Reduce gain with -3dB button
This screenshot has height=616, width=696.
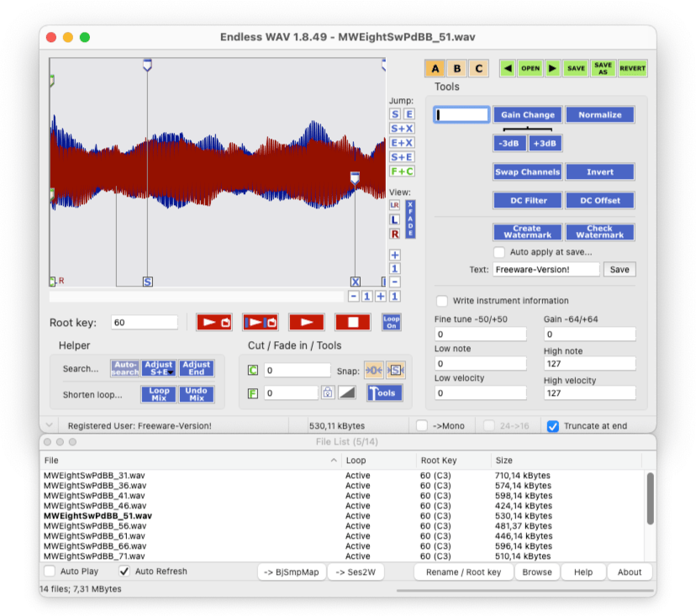click(x=509, y=144)
